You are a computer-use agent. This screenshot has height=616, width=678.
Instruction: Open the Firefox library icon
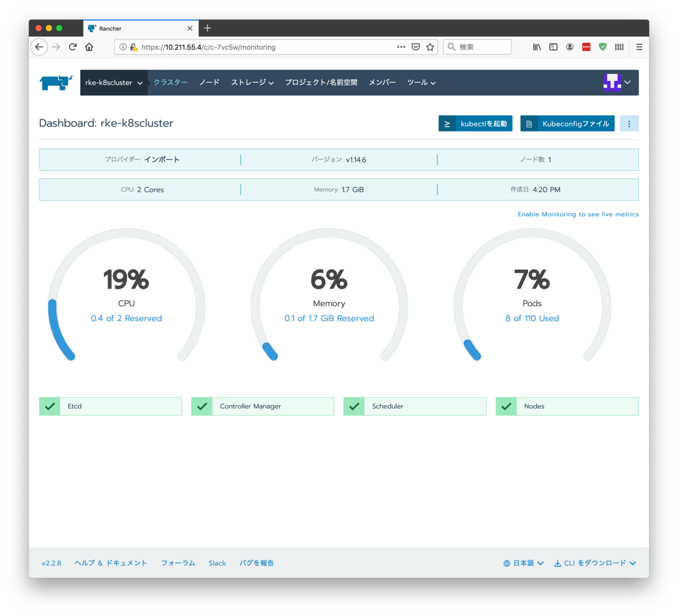click(537, 47)
